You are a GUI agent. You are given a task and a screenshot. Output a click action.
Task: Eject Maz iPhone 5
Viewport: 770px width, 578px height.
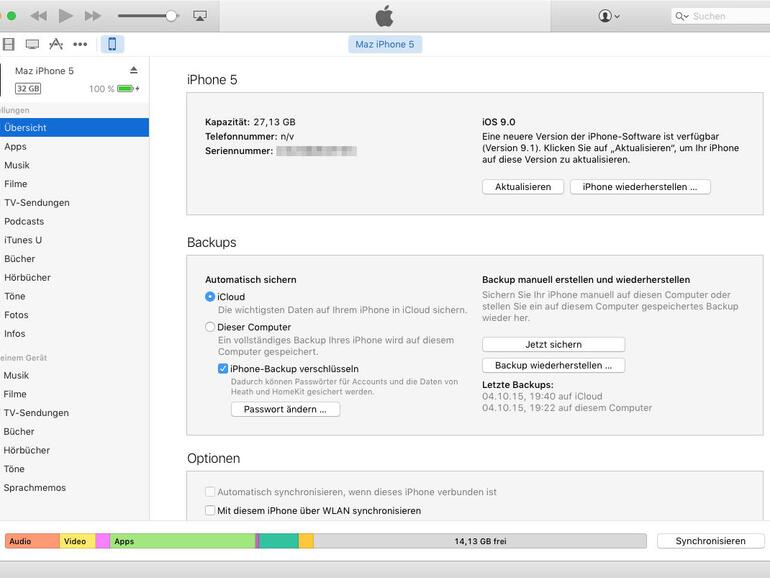(x=134, y=70)
